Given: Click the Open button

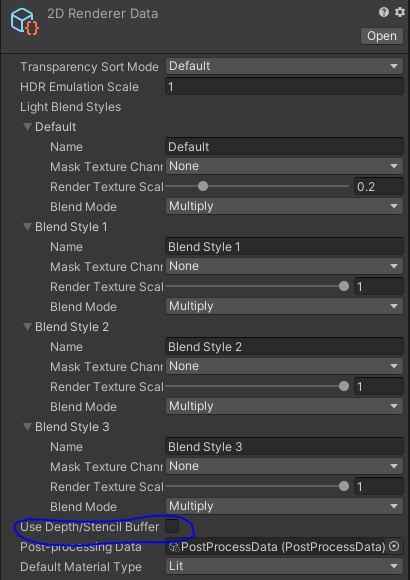Looking at the screenshot, I should click(382, 36).
